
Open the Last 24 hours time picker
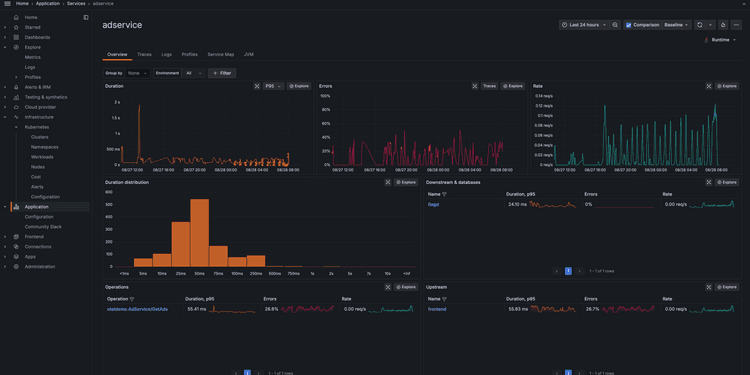tap(584, 25)
